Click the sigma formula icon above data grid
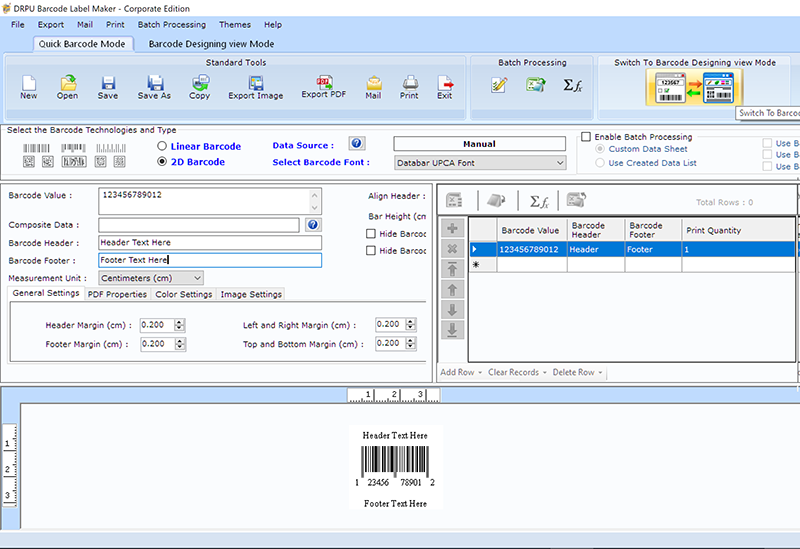 (x=539, y=202)
